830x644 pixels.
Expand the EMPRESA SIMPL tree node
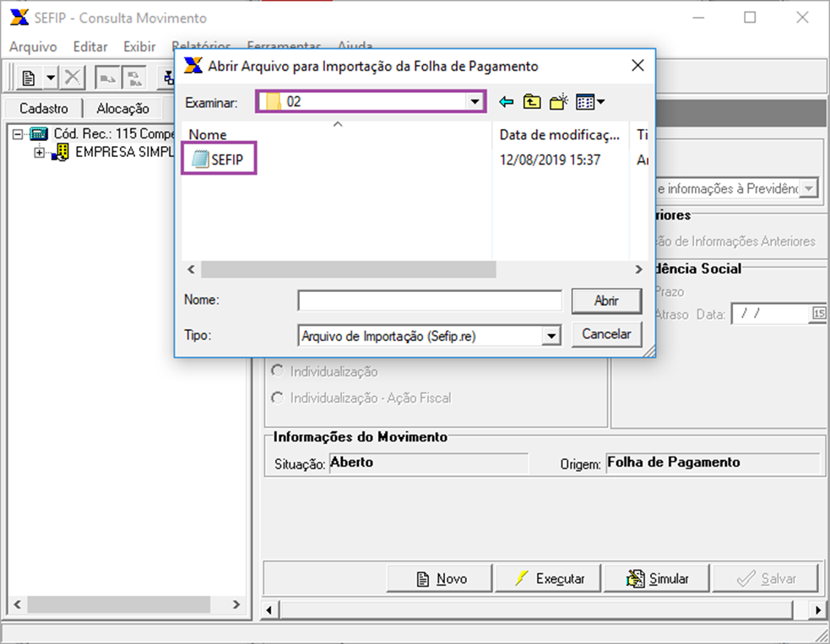(39, 153)
